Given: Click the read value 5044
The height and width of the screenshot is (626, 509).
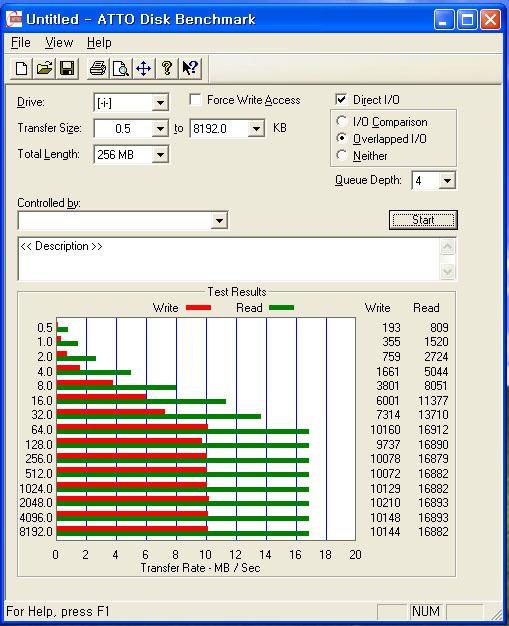Looking at the screenshot, I should pos(436,372).
